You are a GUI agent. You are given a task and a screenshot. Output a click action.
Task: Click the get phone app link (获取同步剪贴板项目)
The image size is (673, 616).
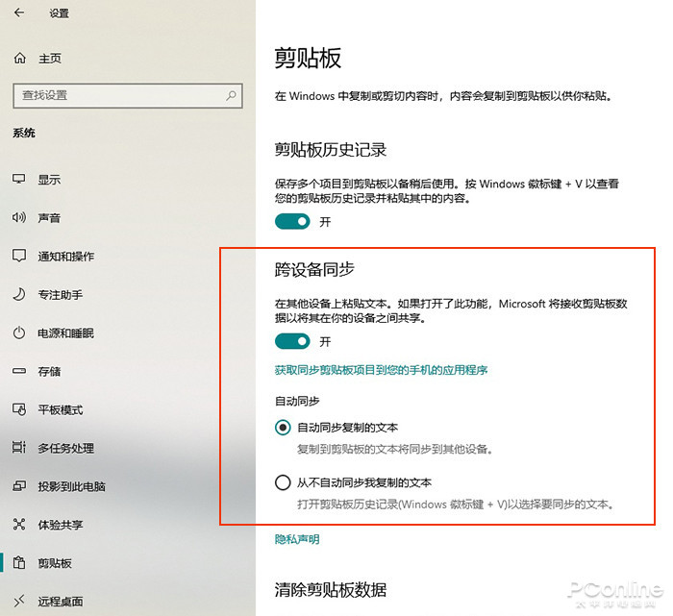pos(387,370)
